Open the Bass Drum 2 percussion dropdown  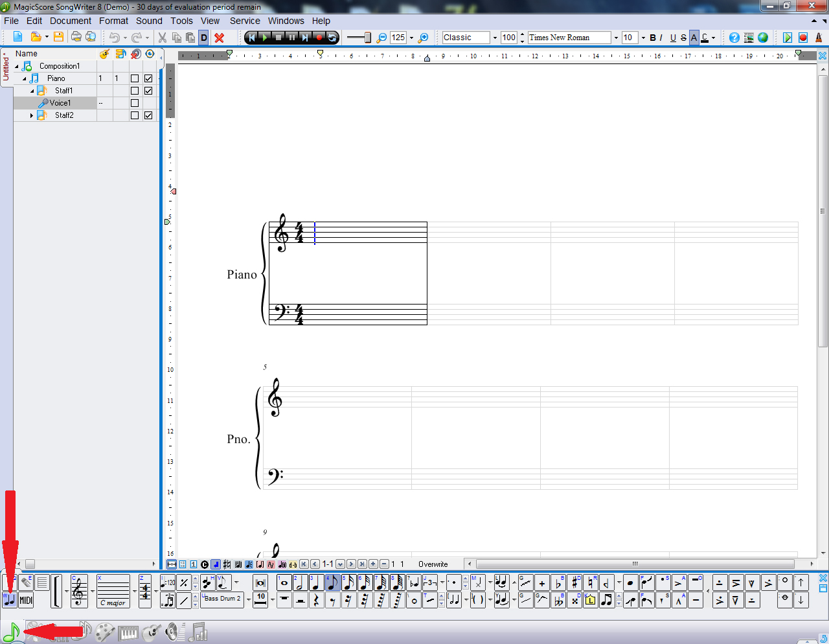pyautogui.click(x=248, y=599)
